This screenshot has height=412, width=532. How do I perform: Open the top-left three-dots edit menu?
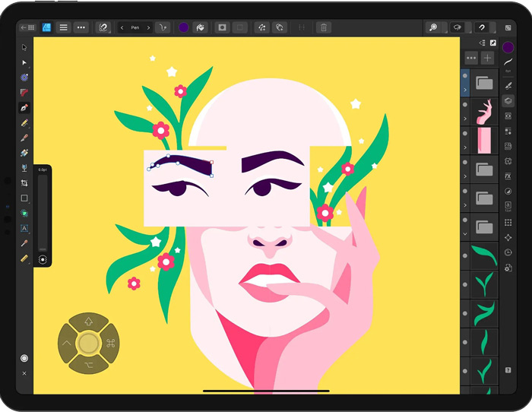tap(81, 27)
